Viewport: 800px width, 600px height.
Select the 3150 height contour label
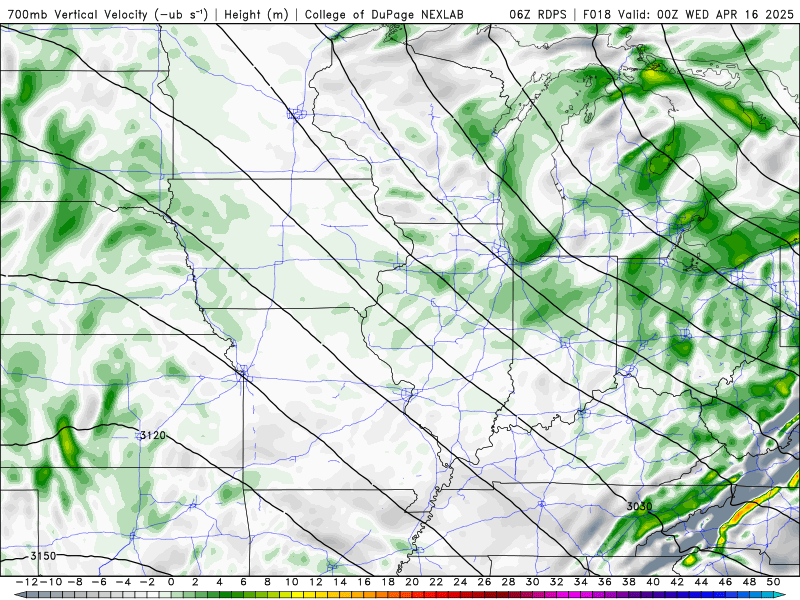[43, 556]
